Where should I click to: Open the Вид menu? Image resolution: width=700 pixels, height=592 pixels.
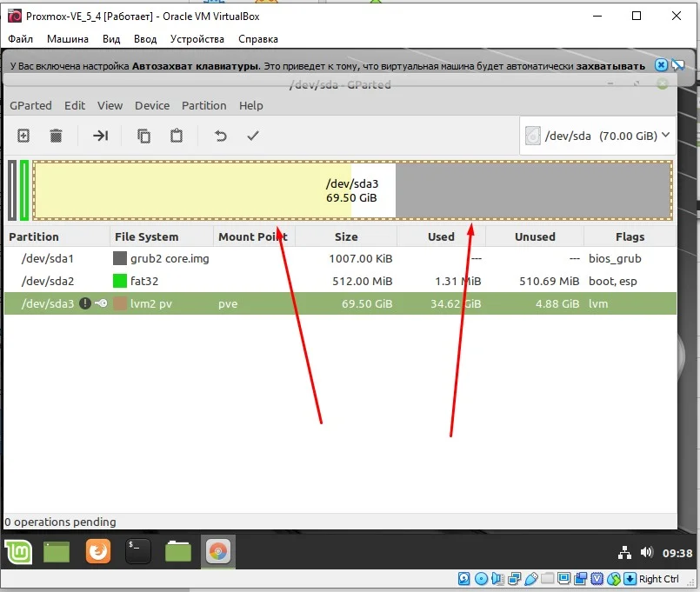[111, 39]
